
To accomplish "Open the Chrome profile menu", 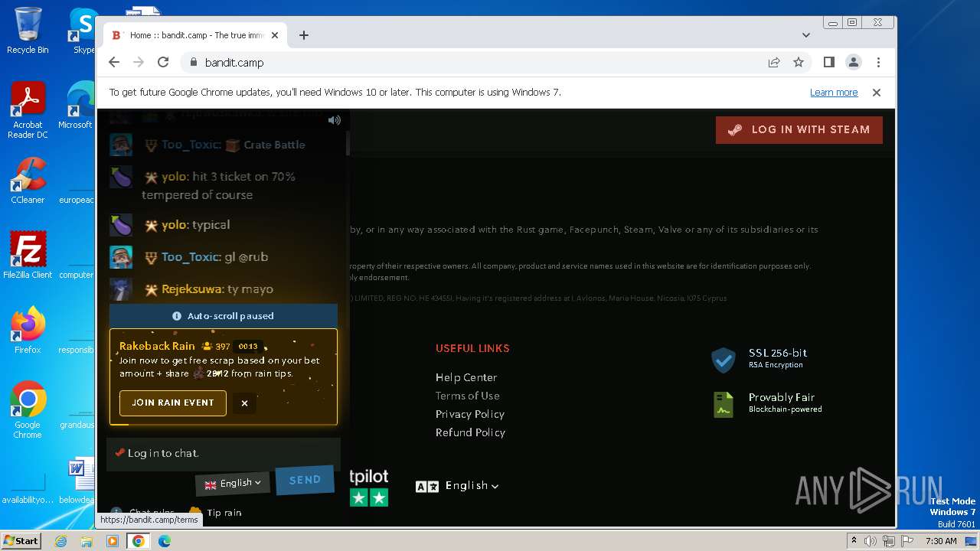I will tap(854, 63).
